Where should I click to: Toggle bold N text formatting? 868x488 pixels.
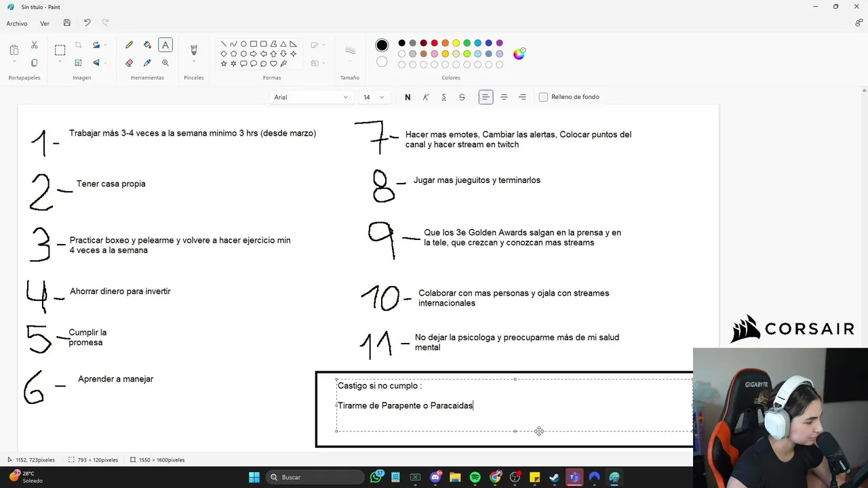tap(408, 97)
